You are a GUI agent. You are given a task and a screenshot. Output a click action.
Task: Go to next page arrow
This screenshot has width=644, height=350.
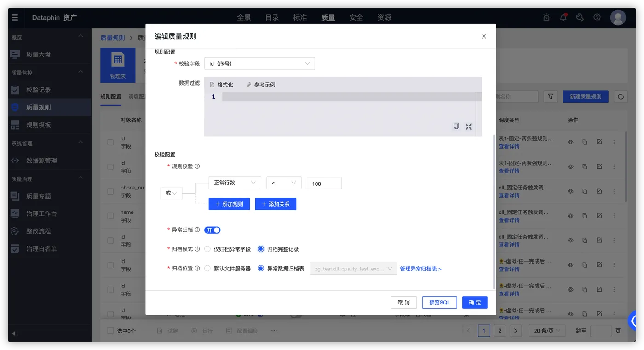(516, 331)
